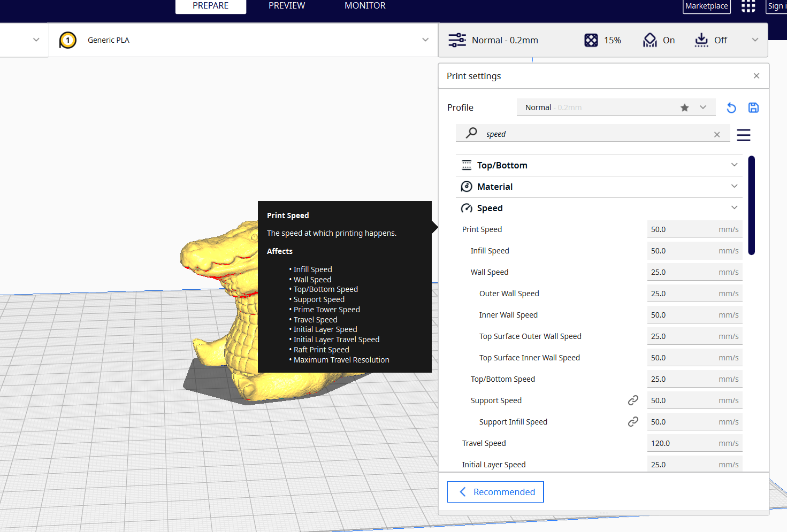
Task: Click the link icon beside Support Speed
Action: (633, 400)
